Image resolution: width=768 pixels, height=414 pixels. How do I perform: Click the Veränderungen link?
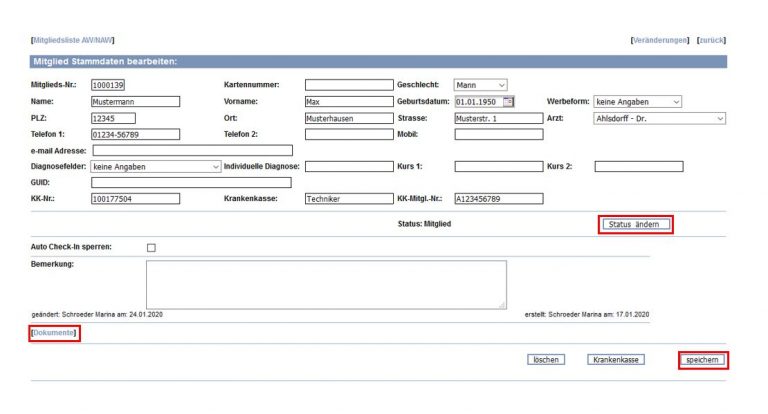point(660,40)
